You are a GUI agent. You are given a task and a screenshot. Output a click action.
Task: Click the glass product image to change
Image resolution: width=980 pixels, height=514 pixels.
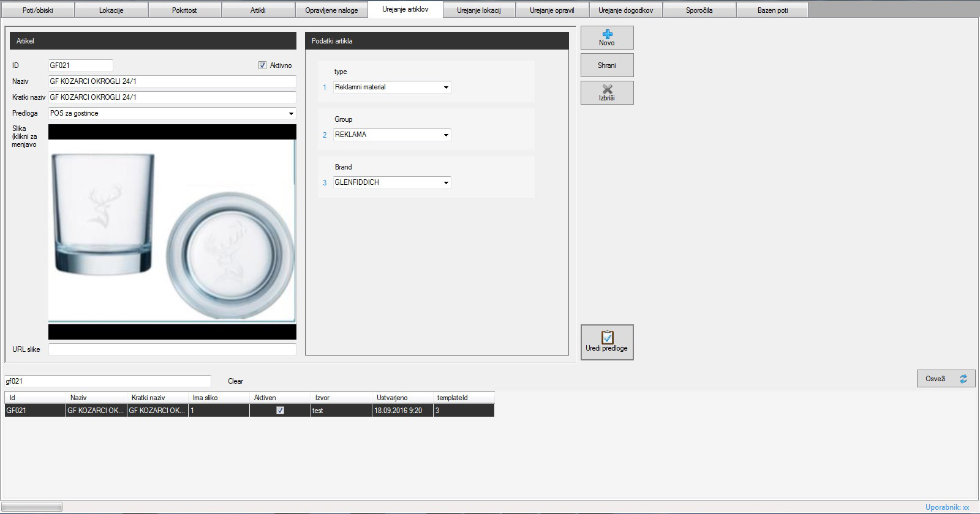(x=172, y=231)
